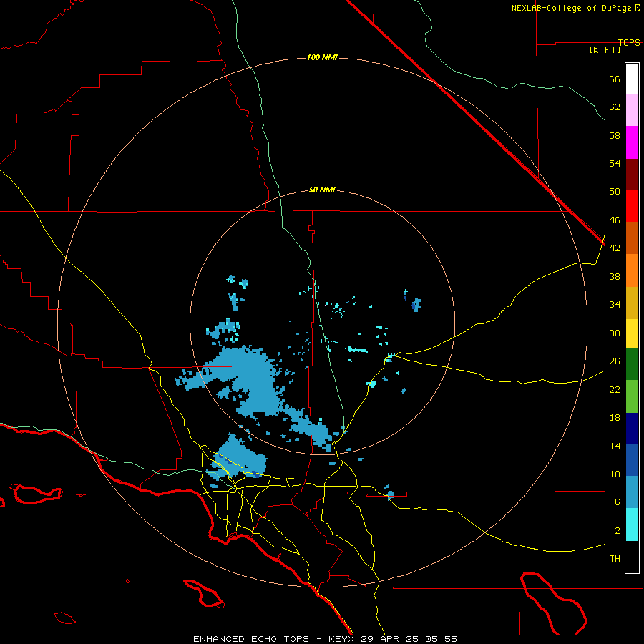Click the 22 value on the scale

click(x=615, y=390)
